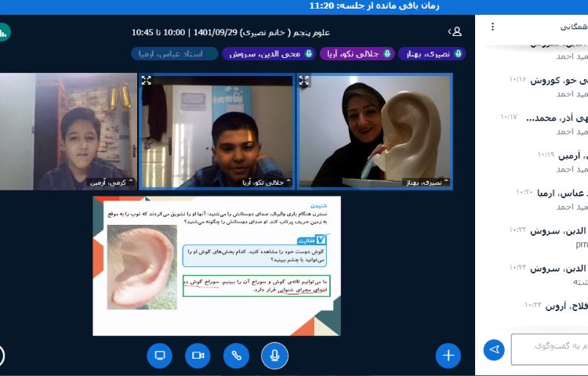Click the green-bordered answer box on the slide

click(x=256, y=286)
